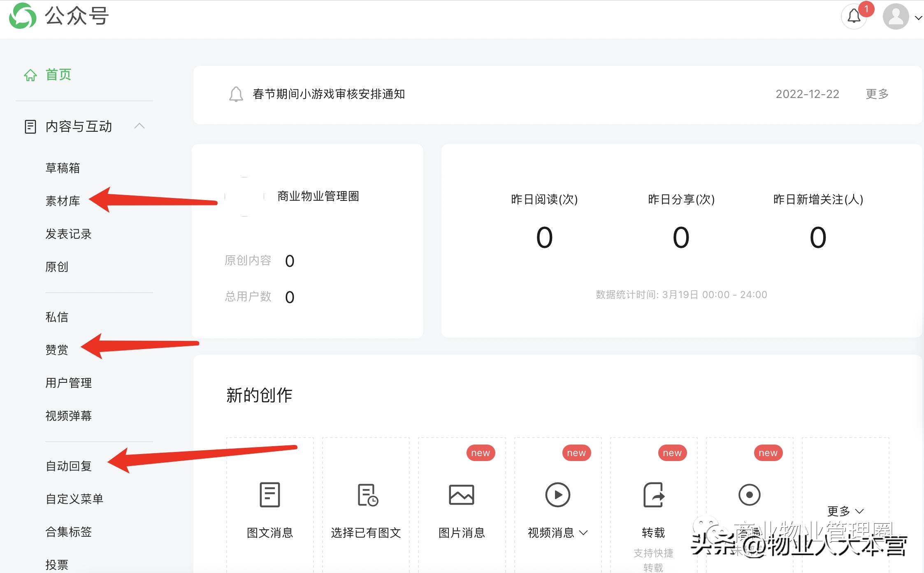The height and width of the screenshot is (573, 924).
Task: Open 用户管理 in the sidebar
Action: (x=69, y=383)
